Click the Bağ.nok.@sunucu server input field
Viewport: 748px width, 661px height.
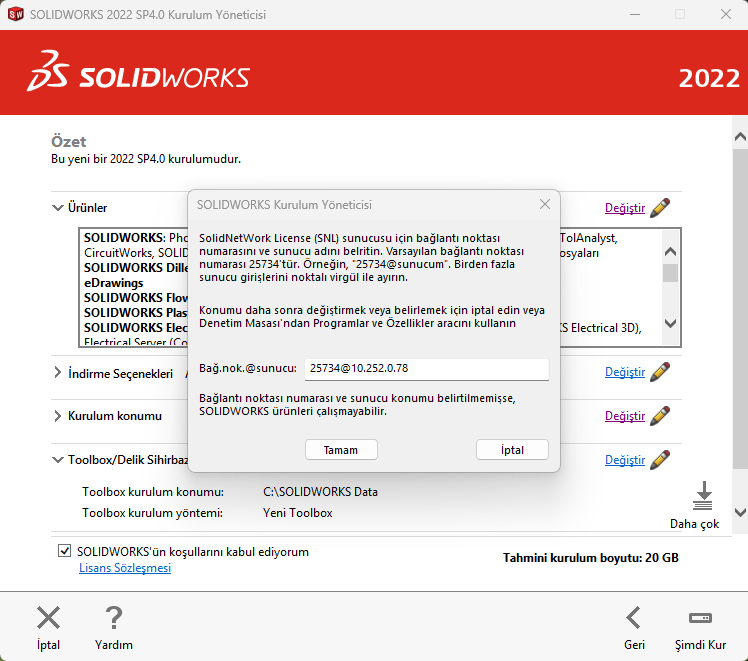[x=426, y=369]
